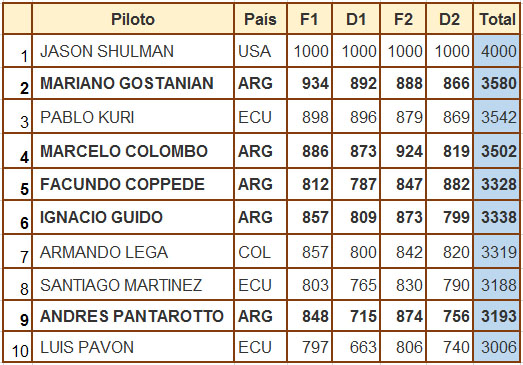Select the PABLO KURI cell
The width and height of the screenshot is (523, 365).
133,117
